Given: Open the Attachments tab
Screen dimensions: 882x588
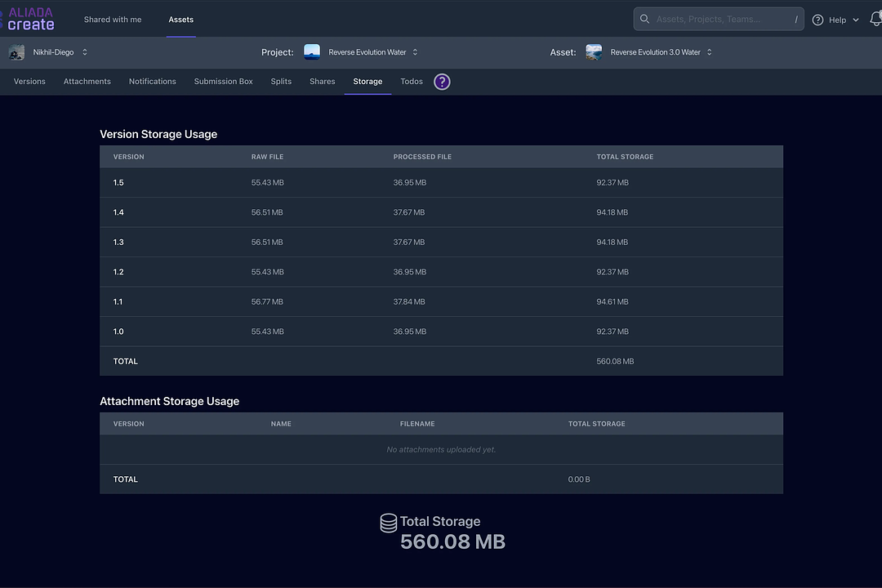Looking at the screenshot, I should click(x=87, y=82).
